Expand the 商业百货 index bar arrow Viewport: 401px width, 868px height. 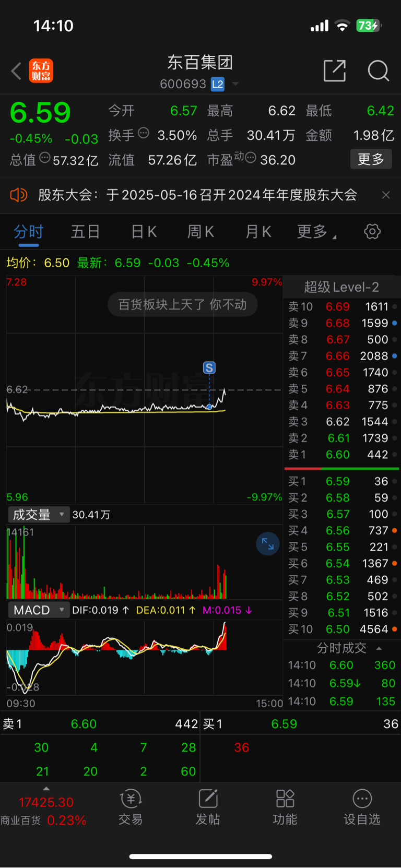[x=46, y=789]
